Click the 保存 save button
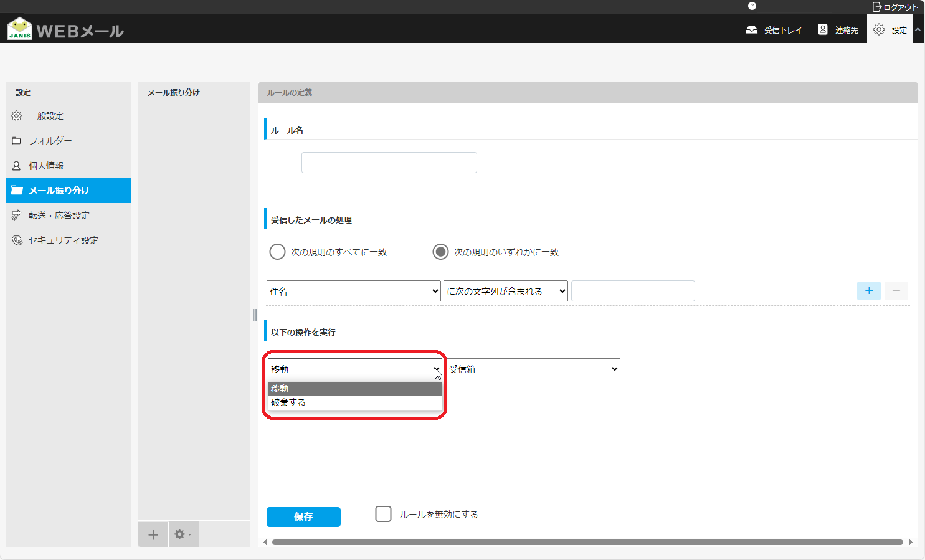The height and width of the screenshot is (560, 925). click(x=303, y=517)
